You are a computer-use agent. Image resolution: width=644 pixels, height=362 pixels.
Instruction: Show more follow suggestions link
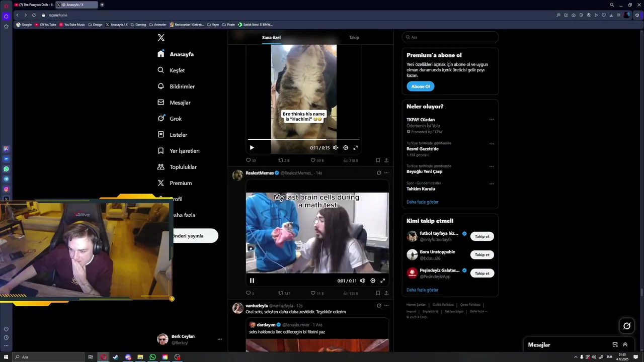pyautogui.click(x=423, y=290)
